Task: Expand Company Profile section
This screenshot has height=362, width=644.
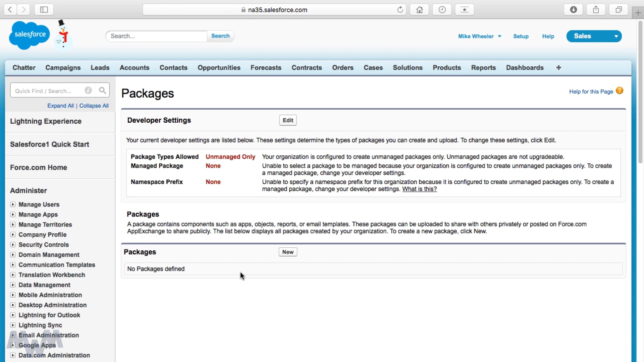Action: tap(13, 235)
